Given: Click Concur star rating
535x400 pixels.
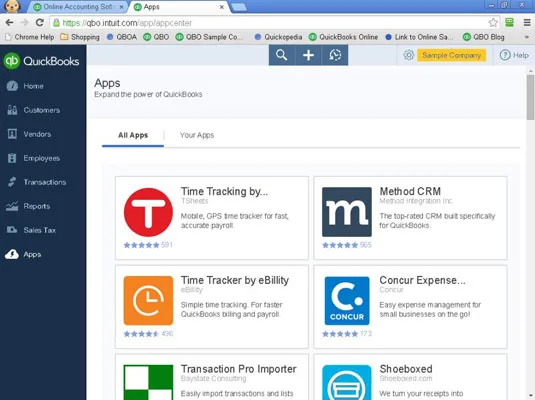Looking at the screenshot, I should point(340,334).
